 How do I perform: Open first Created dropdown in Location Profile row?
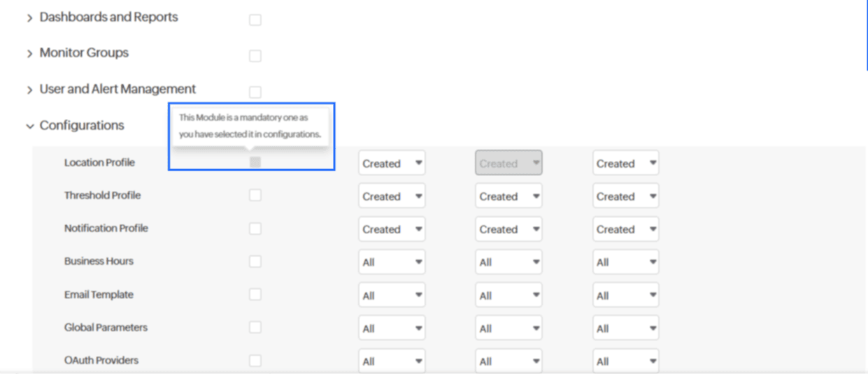(x=392, y=164)
